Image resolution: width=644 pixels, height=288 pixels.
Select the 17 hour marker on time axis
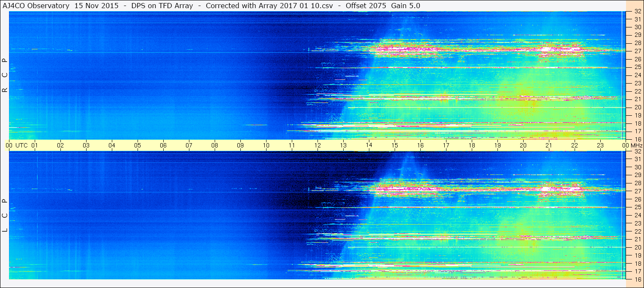coord(446,145)
